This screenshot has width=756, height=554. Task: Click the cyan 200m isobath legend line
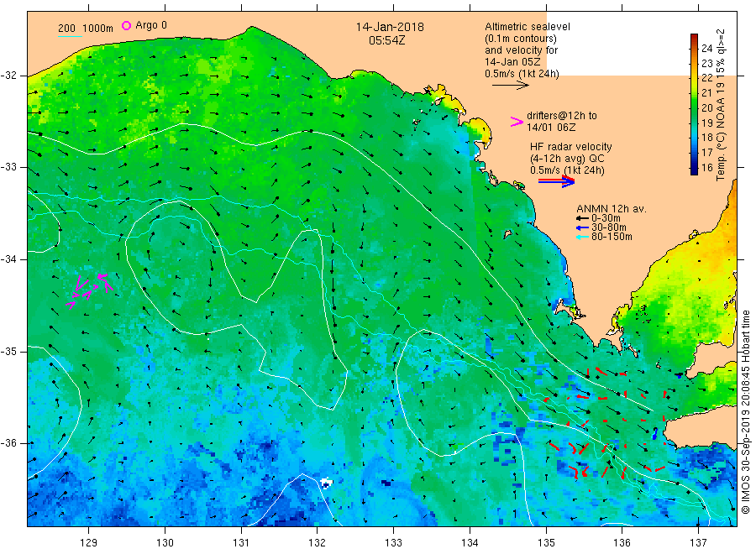(x=70, y=36)
